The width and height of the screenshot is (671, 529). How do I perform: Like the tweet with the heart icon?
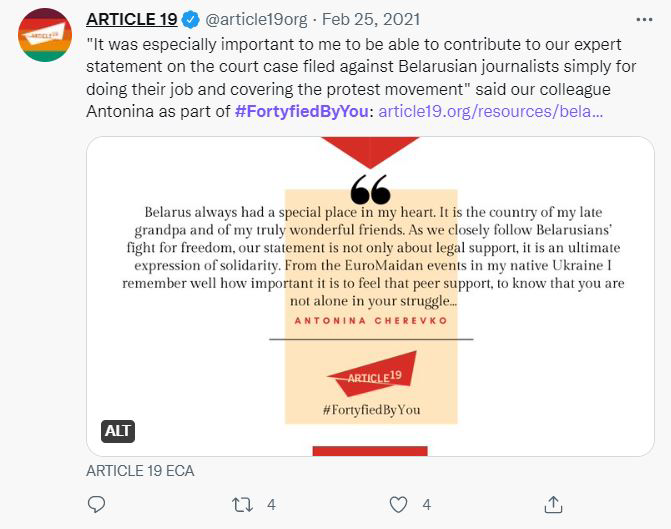[398, 504]
